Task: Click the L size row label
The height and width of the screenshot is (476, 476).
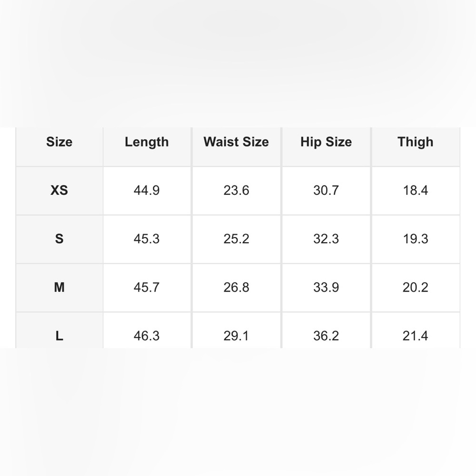Action: click(x=59, y=336)
